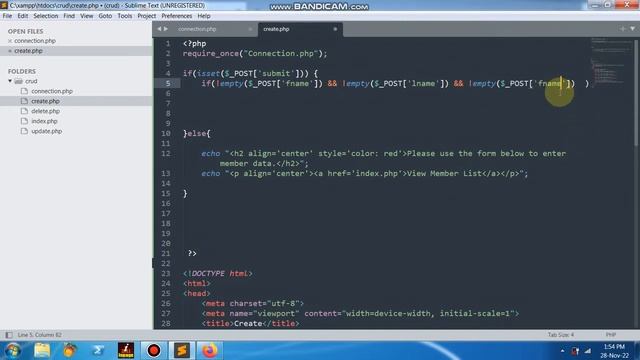This screenshot has height=360, width=640.
Task: Open the Tab Size 4 selector
Action: coord(560,335)
